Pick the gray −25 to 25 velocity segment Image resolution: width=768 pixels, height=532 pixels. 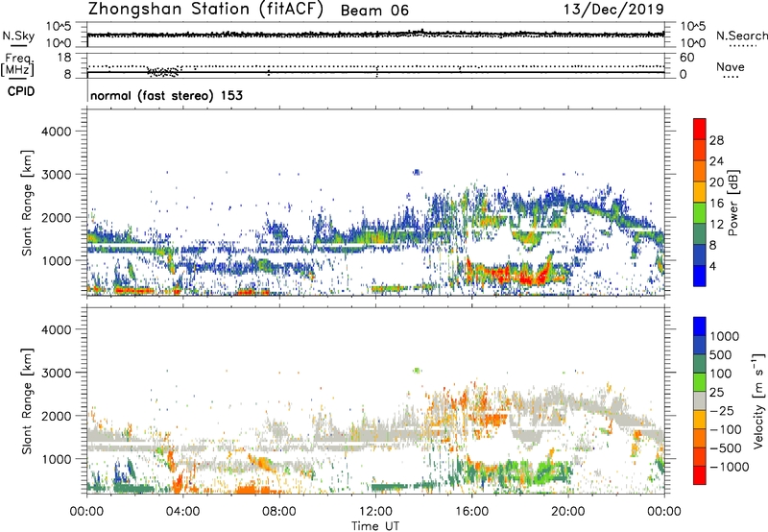point(700,400)
